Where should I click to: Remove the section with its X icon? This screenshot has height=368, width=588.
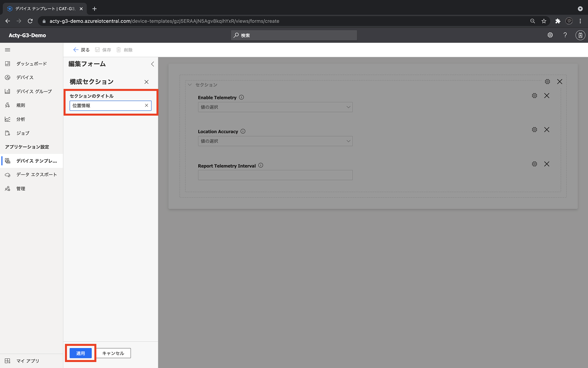pos(560,82)
